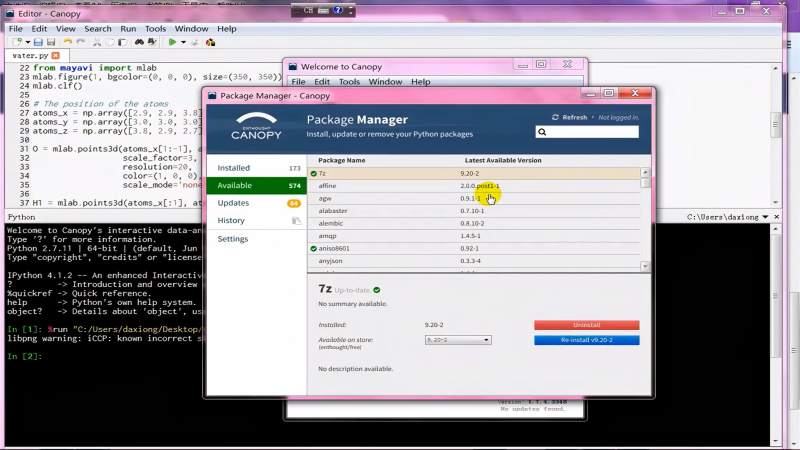Click the History icon in sidebar
The width and height of the screenshot is (800, 450).
click(295, 220)
